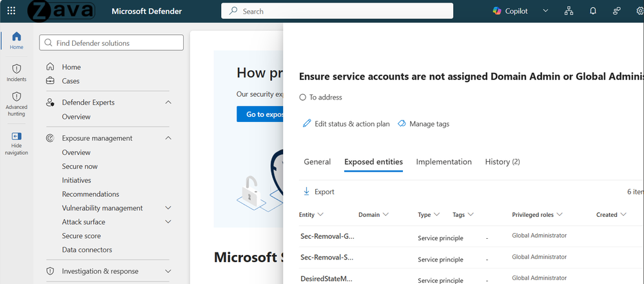The width and height of the screenshot is (644, 284).
Task: Click the Manage tags icon
Action: point(402,124)
